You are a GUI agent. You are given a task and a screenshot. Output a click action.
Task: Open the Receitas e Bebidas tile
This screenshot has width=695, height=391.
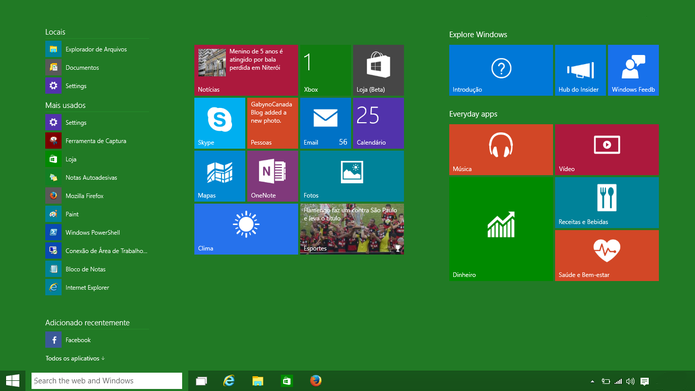607,203
